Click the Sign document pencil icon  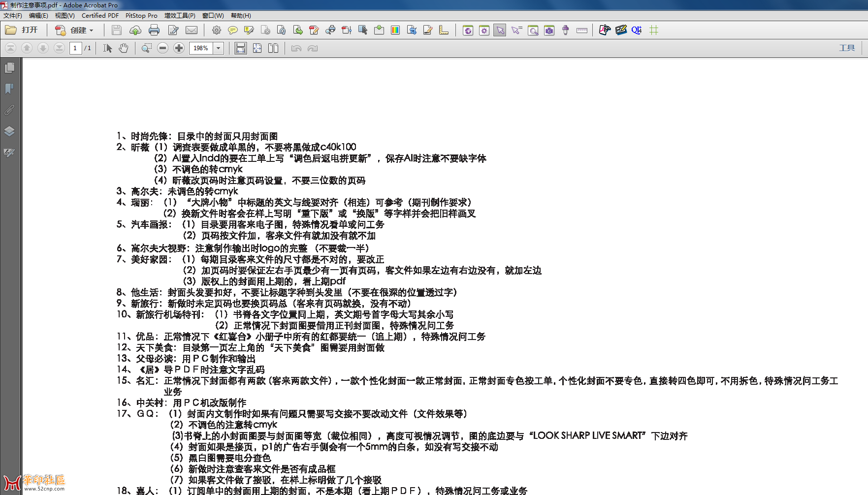click(428, 30)
